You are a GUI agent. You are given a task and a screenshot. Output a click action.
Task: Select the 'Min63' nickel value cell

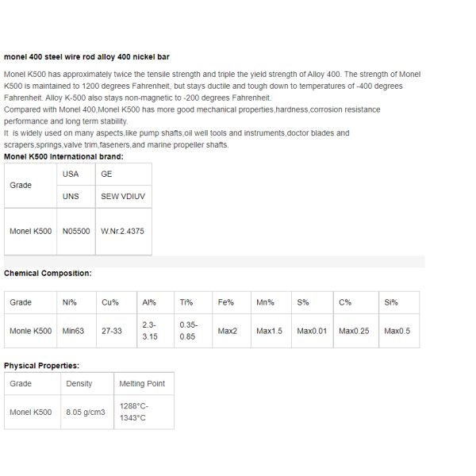tap(73, 331)
